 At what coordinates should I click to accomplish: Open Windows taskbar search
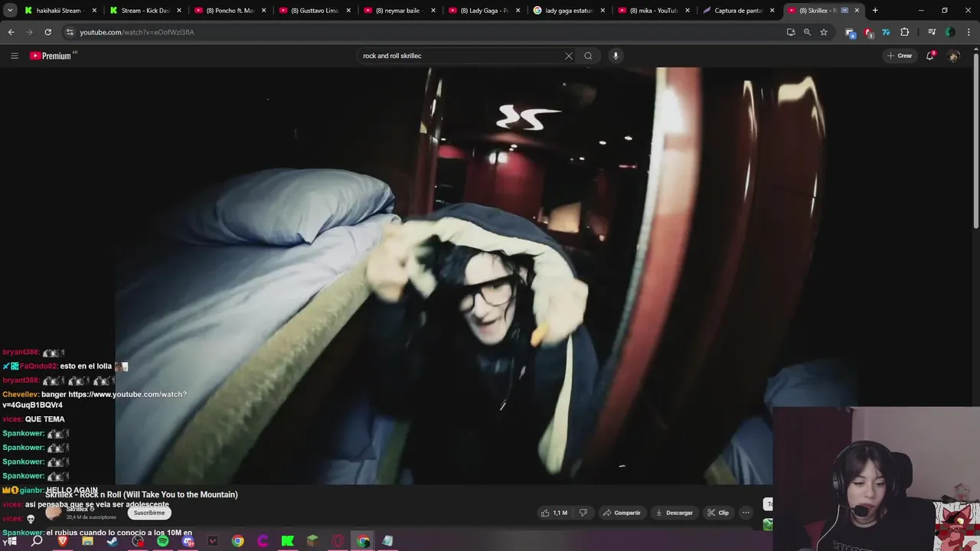[37, 541]
